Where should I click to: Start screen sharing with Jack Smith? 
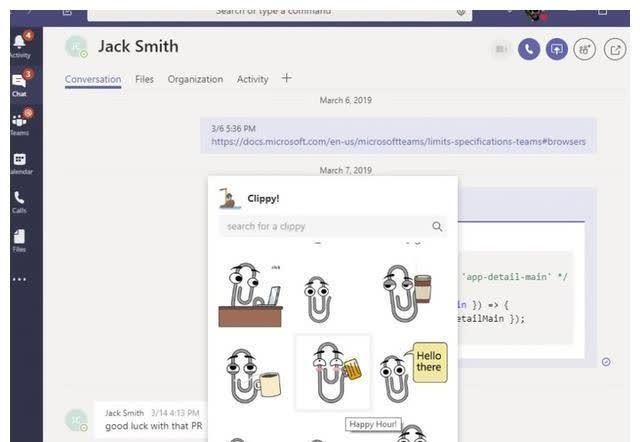(x=557, y=49)
